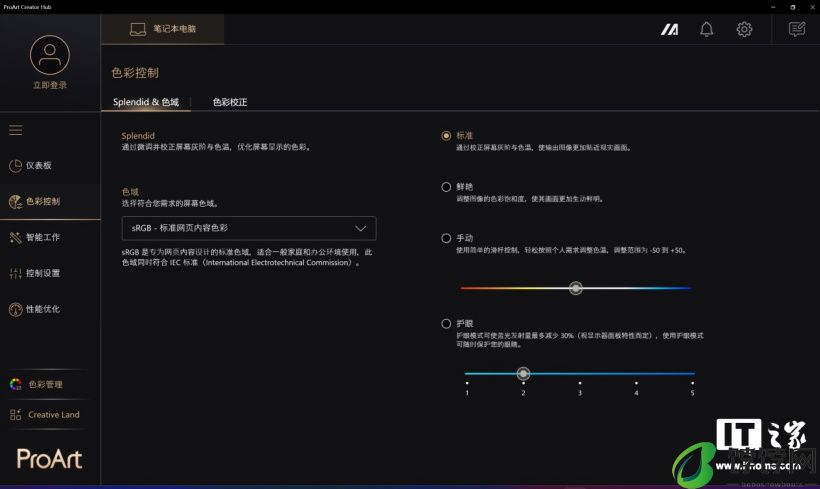Click the eye care level slider handle

523,373
